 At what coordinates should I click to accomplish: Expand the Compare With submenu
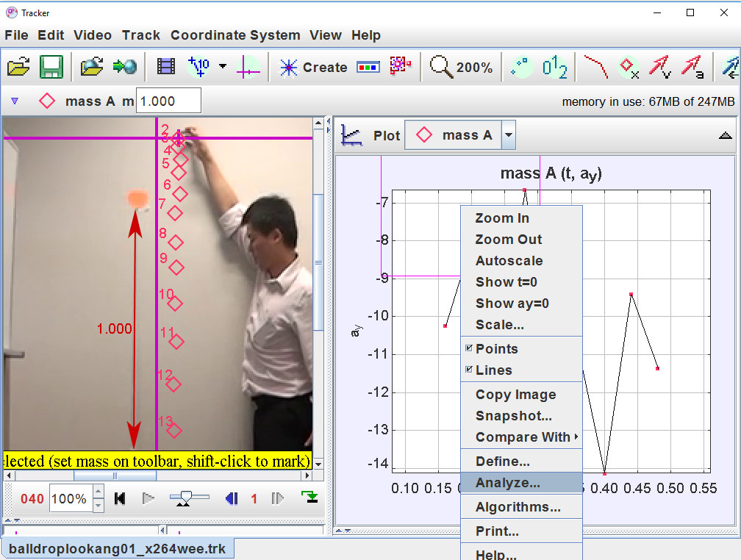521,437
